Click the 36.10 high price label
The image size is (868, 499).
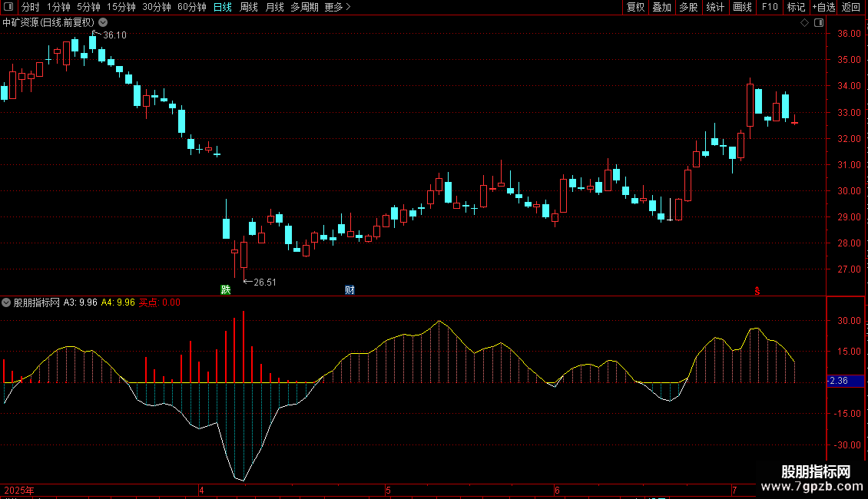[114, 35]
